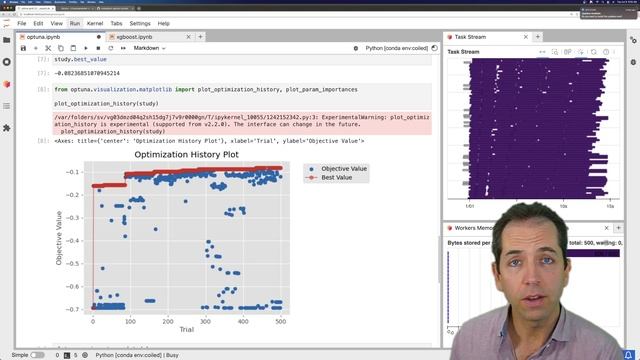This screenshot has width=640, height=360.
Task: Click the terminal count icon in status bar
Action: 67,355
